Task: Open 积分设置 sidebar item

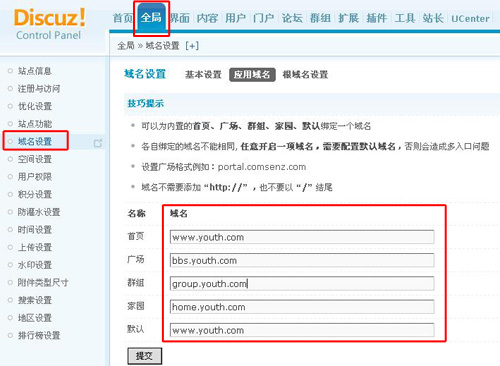Action: pos(35,194)
